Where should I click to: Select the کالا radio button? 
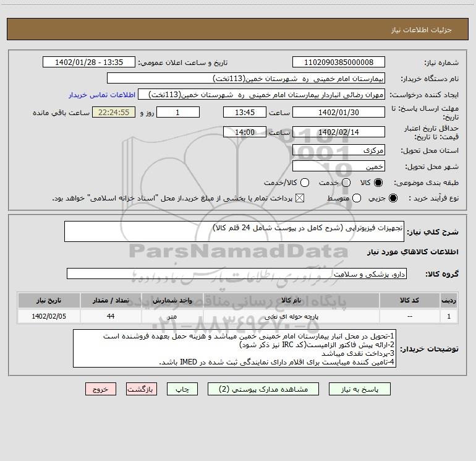pyautogui.click(x=378, y=183)
